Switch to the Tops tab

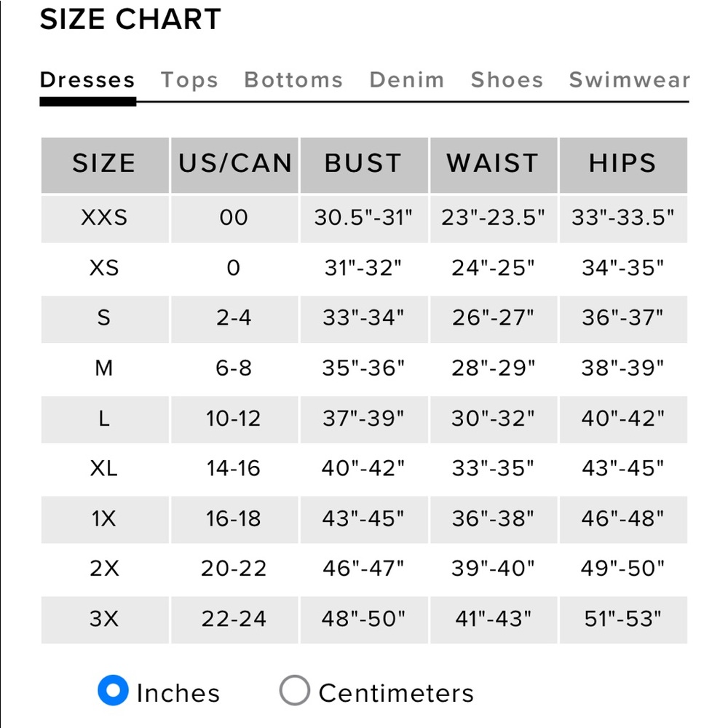[189, 80]
